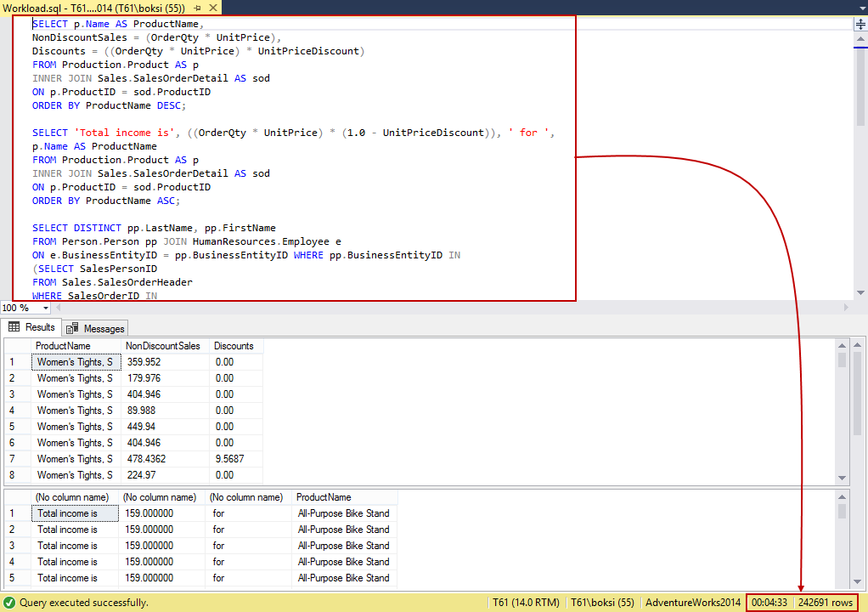Select the Workload.sql document tab
Viewport: 868px width, 612px height.
click(x=94, y=8)
